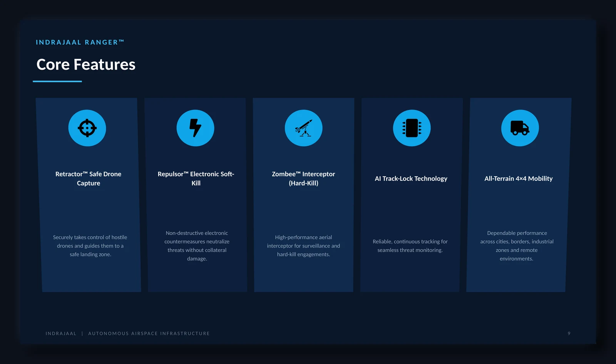
Task: Click the crosshair target icon for Retractor
Action: [87, 128]
